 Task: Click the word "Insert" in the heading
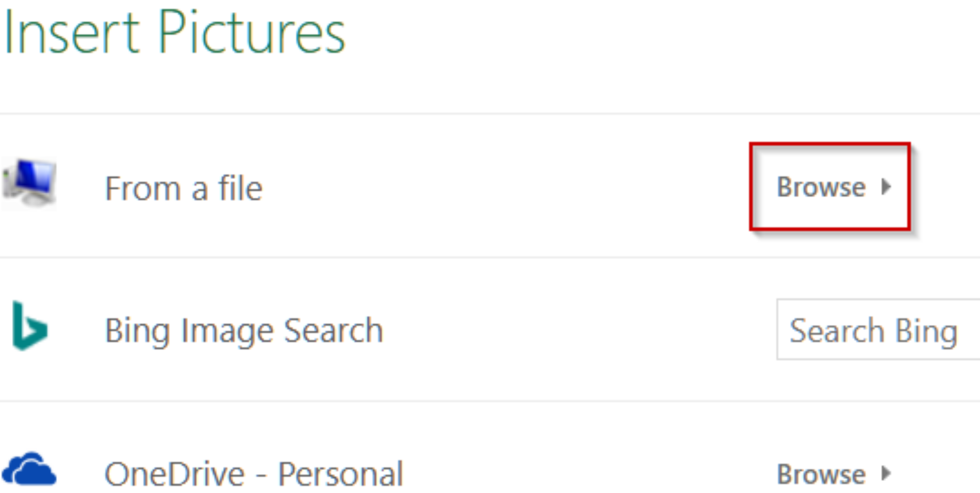(x=72, y=34)
